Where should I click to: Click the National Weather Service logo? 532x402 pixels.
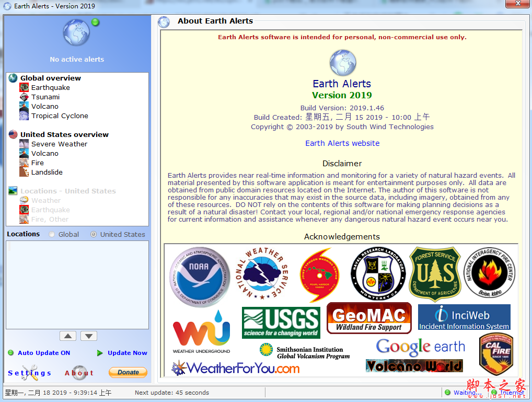pos(262,273)
